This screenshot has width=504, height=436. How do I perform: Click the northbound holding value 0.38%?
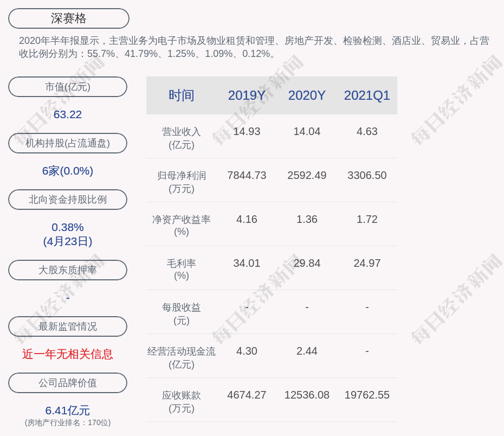coord(68,227)
